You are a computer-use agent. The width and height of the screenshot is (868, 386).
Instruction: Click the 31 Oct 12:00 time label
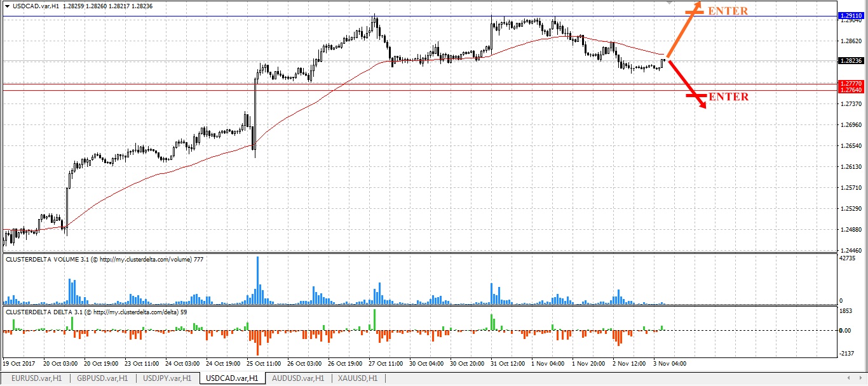[506, 364]
